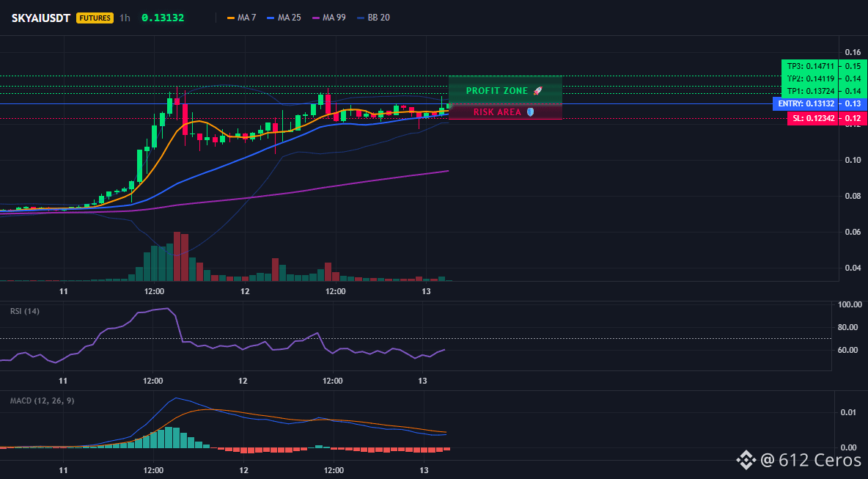Image resolution: width=868 pixels, height=479 pixels.
Task: Click the shield icon in Risk Area
Action: click(530, 111)
